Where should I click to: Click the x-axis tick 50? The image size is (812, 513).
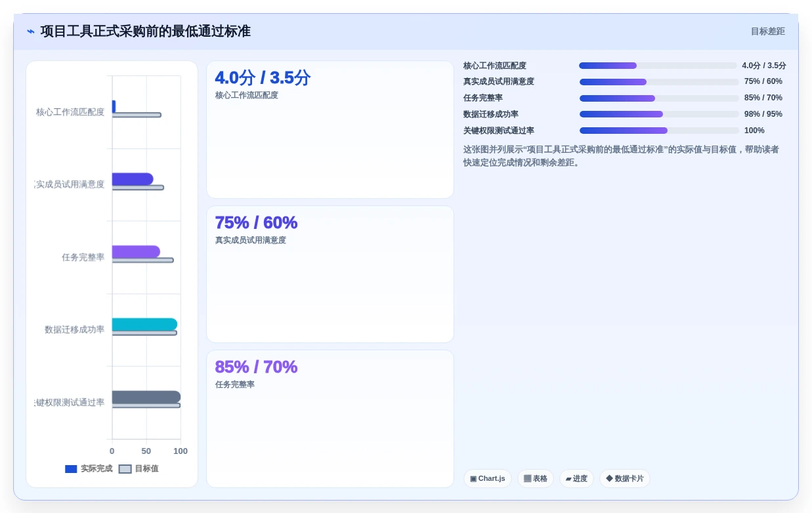click(146, 451)
